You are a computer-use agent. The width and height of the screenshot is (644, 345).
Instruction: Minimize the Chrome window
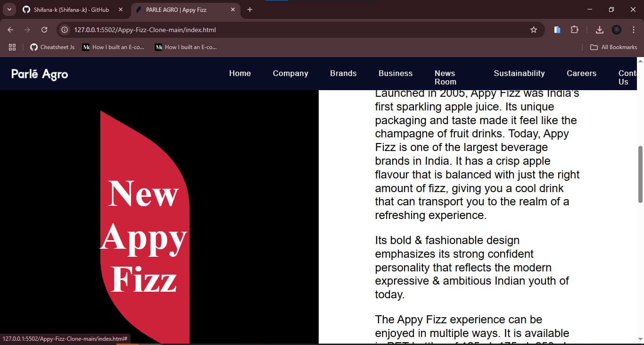click(x=590, y=9)
